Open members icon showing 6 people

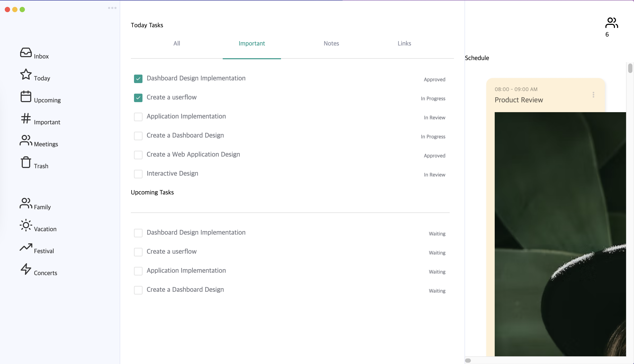[x=611, y=23]
